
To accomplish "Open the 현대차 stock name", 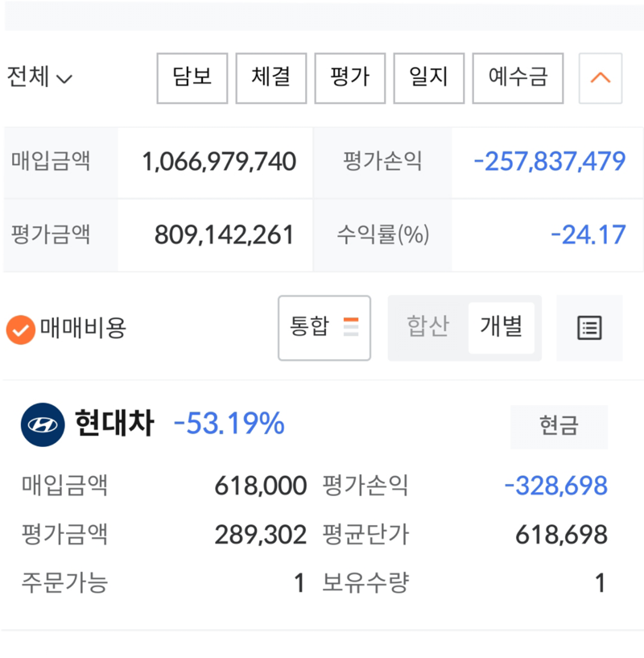I will [114, 423].
